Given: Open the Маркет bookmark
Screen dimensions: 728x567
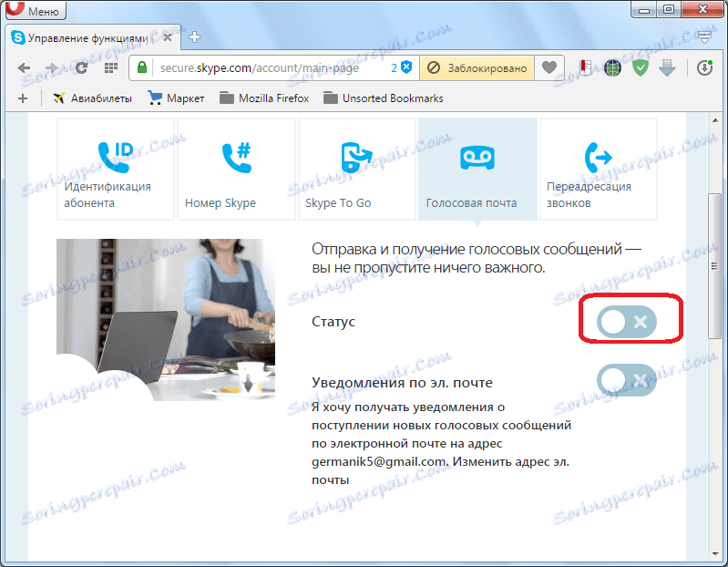Looking at the screenshot, I should pos(176,98).
